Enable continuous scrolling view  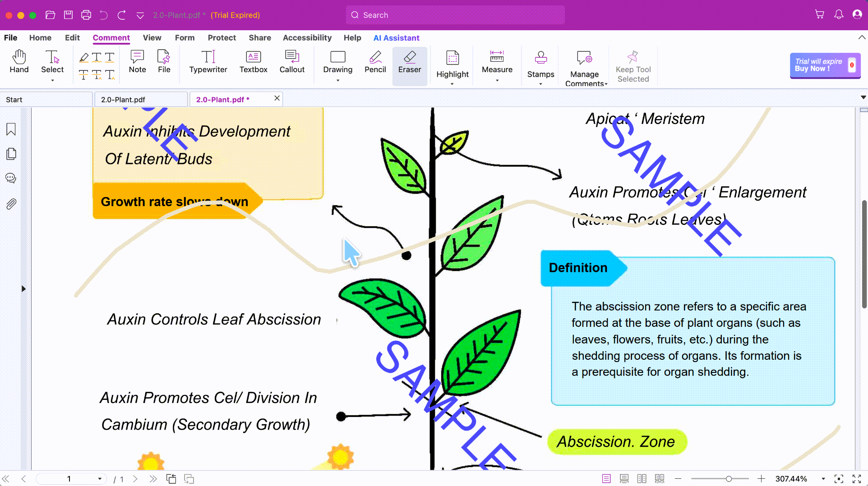point(624,479)
